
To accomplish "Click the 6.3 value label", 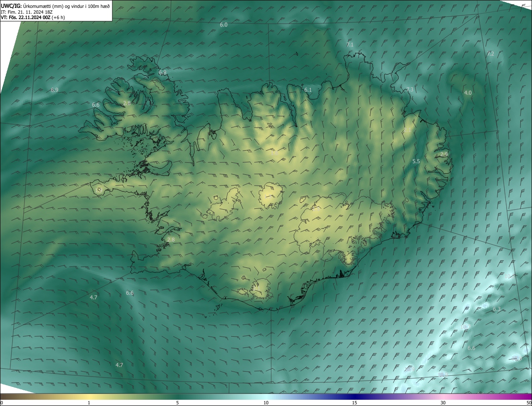I will [x=497, y=309].
